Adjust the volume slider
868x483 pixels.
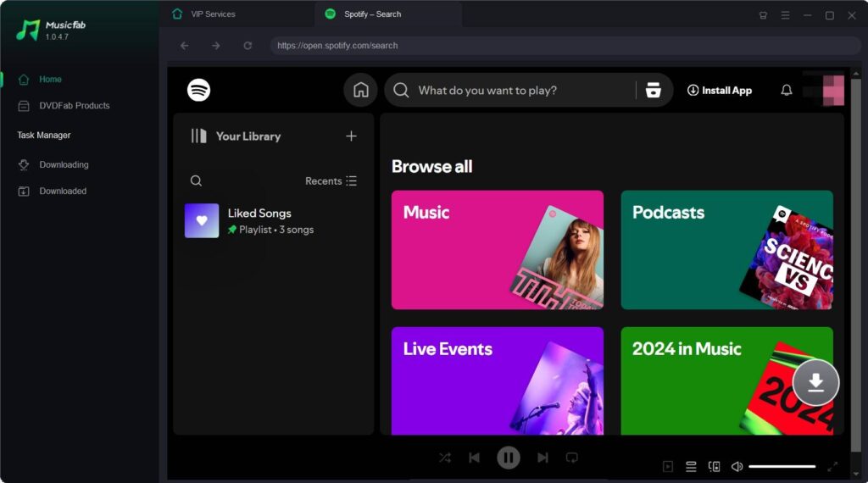coord(782,466)
